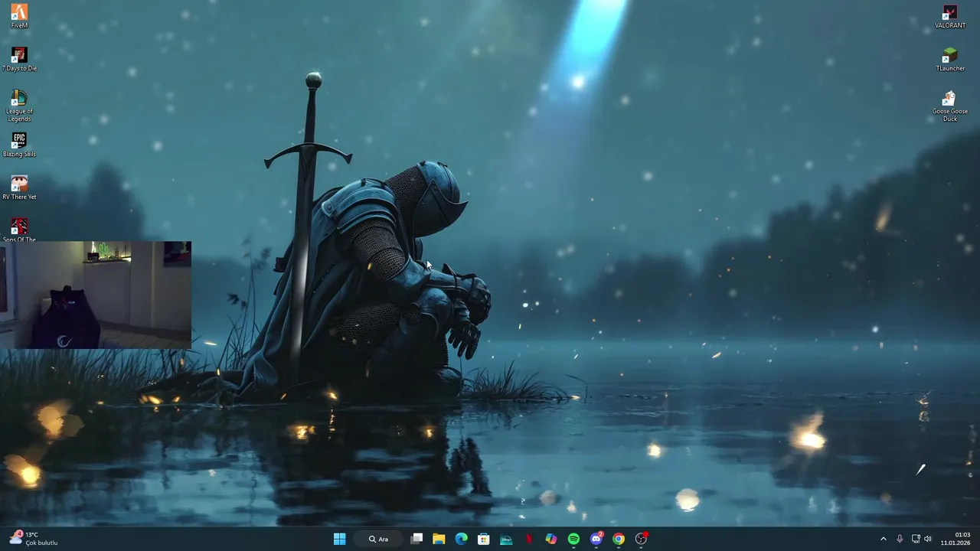
Task: Open File Explorer from the taskbar
Action: coord(439,539)
